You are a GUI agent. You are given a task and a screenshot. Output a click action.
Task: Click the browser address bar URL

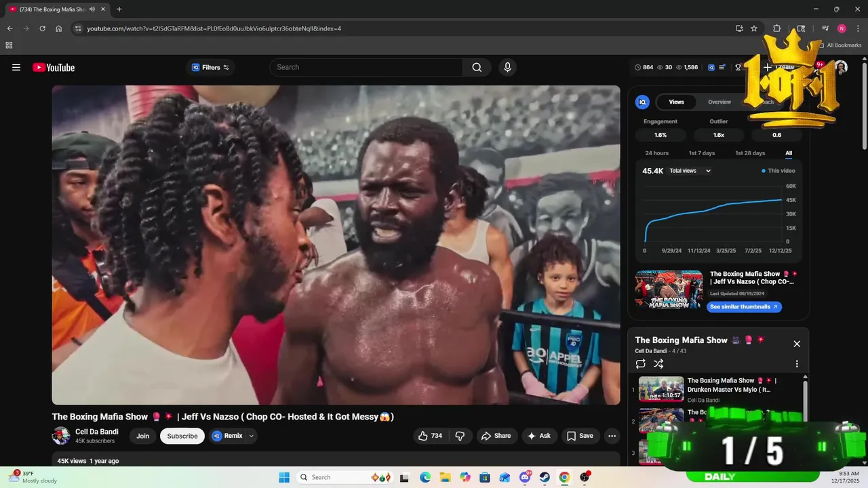click(214, 28)
